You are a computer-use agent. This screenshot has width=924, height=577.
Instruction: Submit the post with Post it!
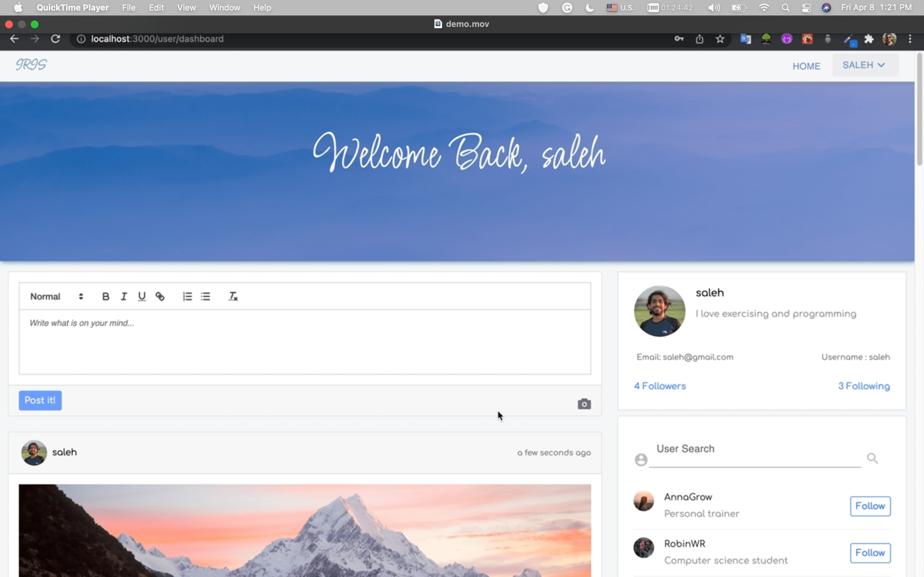(40, 400)
